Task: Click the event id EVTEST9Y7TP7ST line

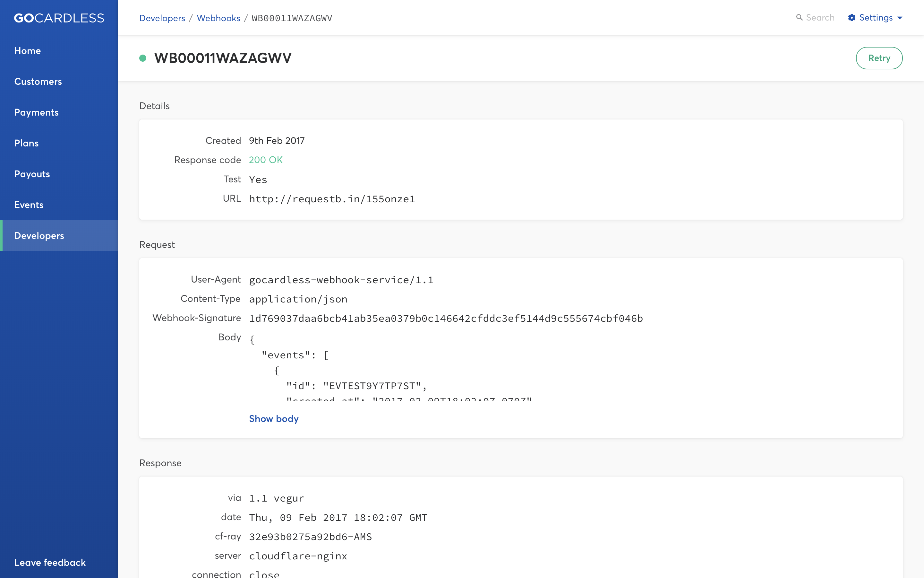Action: click(x=356, y=386)
